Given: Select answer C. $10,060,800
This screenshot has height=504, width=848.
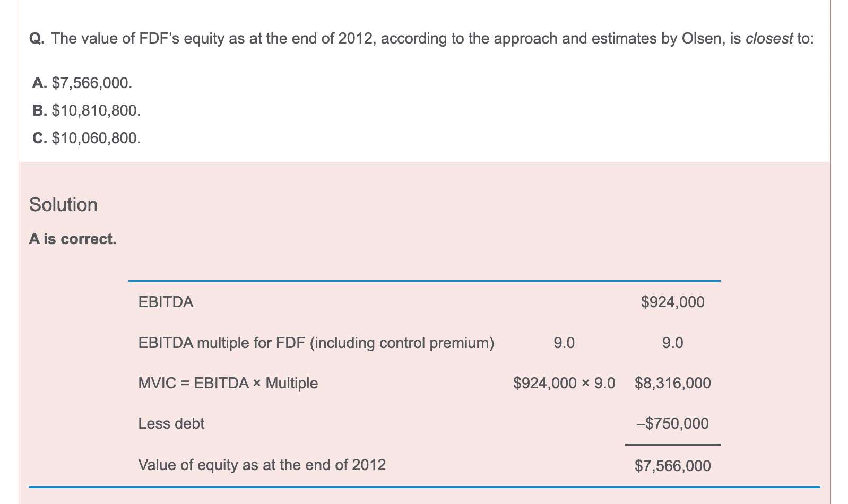Looking at the screenshot, I should point(86,138).
